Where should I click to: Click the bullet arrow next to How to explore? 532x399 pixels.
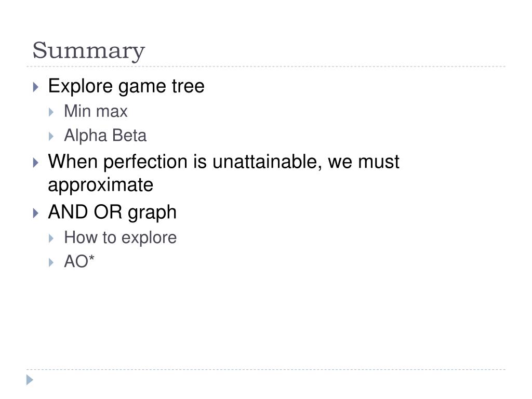[51, 238]
